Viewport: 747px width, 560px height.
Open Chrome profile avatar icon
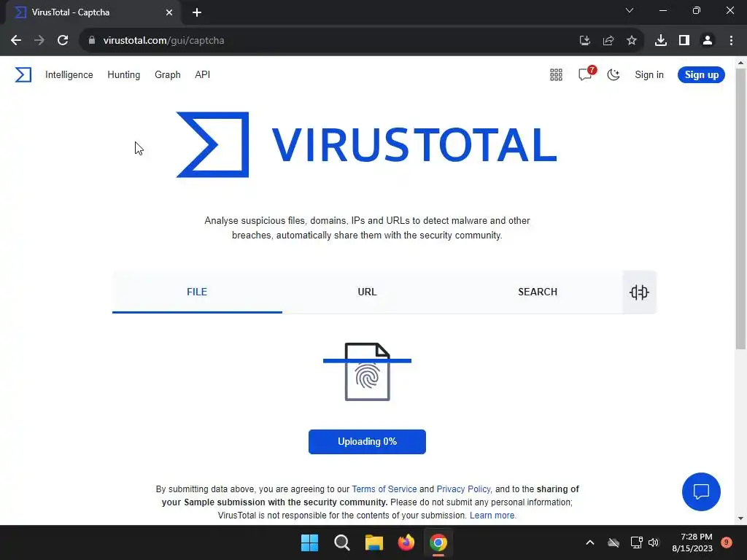click(x=708, y=41)
